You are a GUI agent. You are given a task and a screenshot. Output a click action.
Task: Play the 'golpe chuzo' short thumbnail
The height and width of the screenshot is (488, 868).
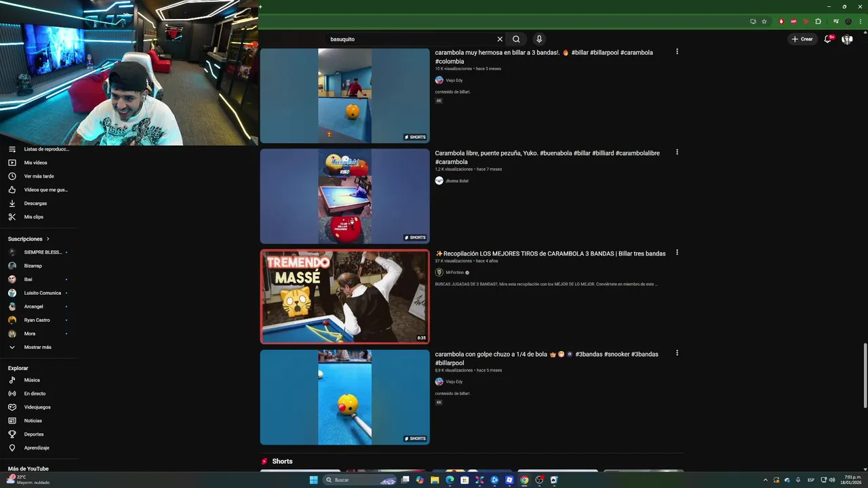[x=345, y=397]
